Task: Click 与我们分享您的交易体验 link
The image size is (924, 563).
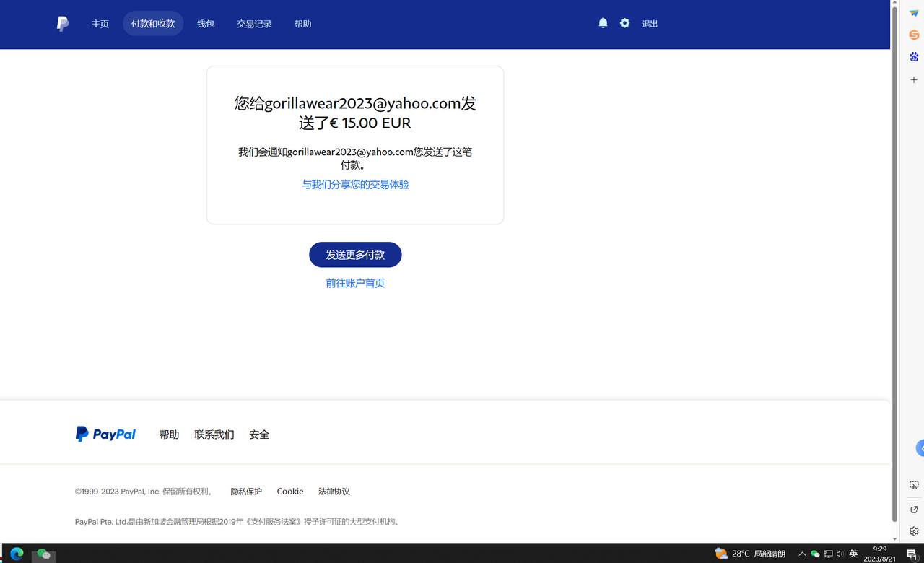Action: (x=355, y=184)
